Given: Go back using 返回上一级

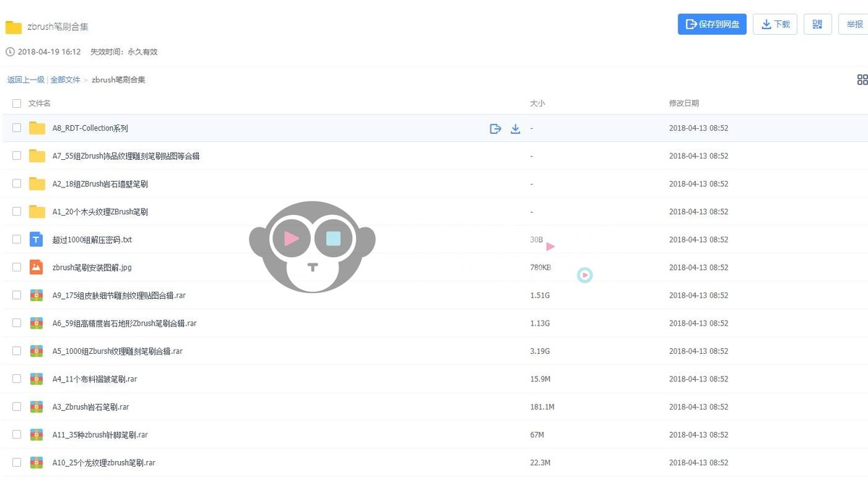Looking at the screenshot, I should (x=26, y=80).
